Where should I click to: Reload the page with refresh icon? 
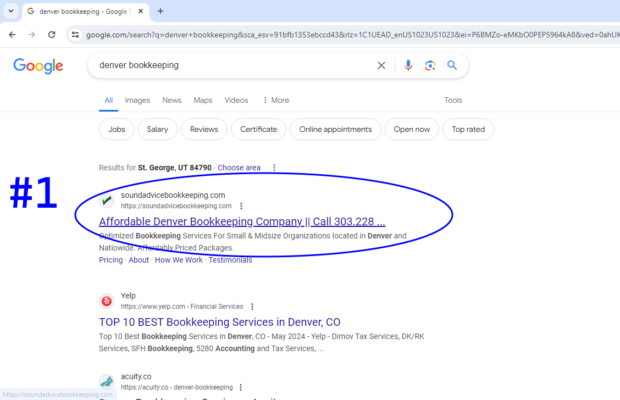53,34
